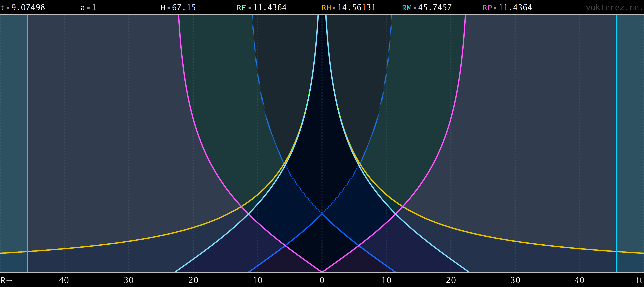Click the RM = 45.7457 readout
Screen dimensions: 644x287
pos(427,8)
